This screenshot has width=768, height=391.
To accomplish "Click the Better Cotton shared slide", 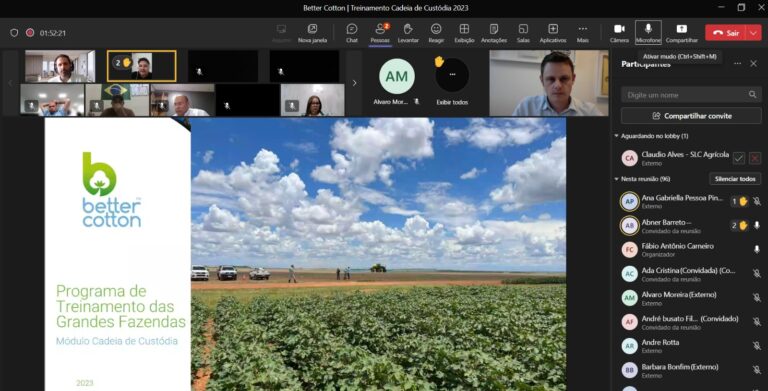I will point(305,254).
